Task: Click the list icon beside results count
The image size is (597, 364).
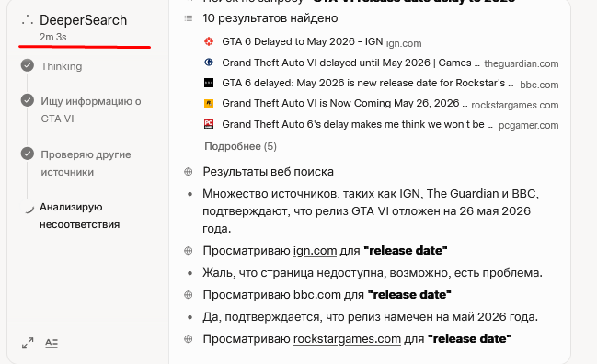Action: point(189,18)
